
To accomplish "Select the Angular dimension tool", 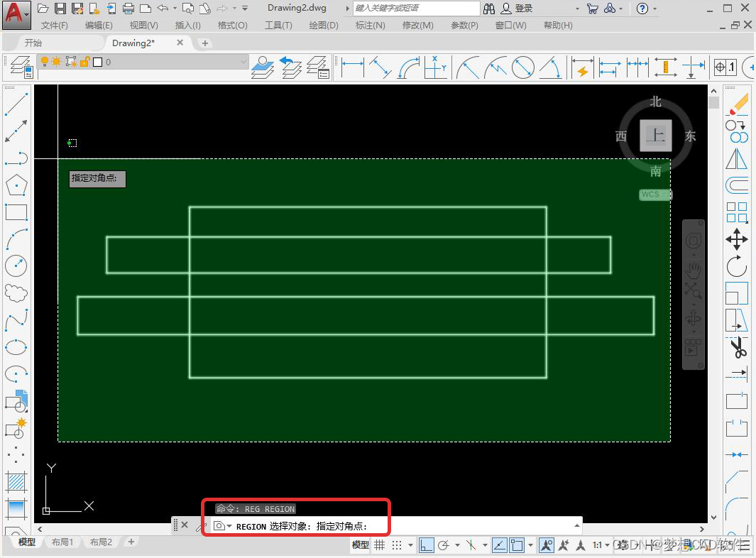I will [551, 67].
